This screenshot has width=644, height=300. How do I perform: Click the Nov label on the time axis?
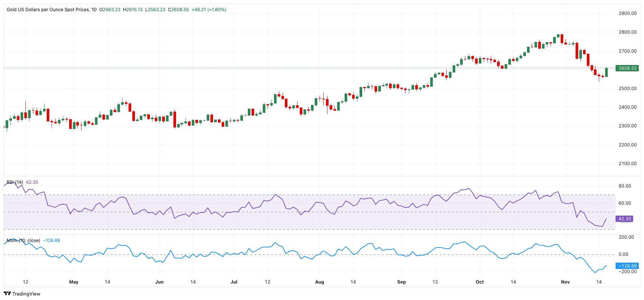(x=565, y=282)
